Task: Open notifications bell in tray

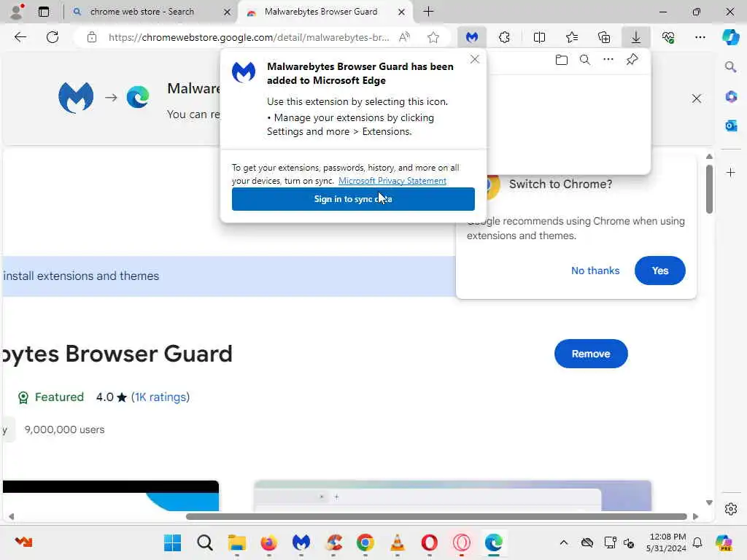Action: (x=697, y=542)
